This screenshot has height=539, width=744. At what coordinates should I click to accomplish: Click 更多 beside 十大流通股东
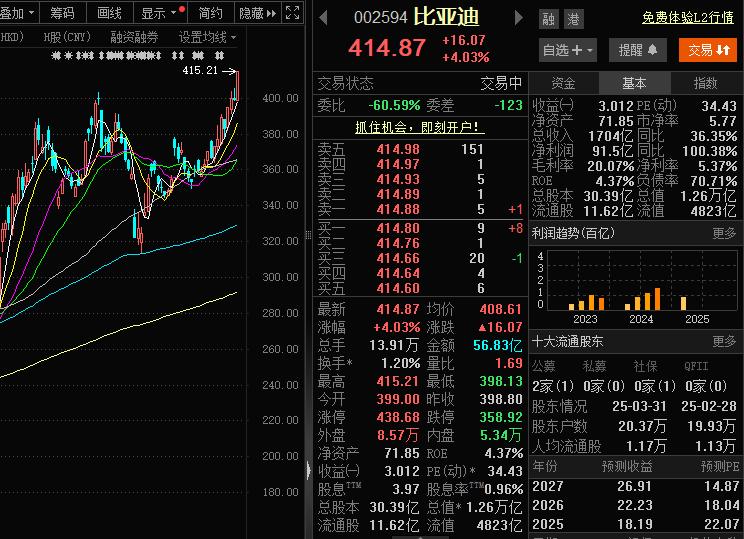pos(724,341)
